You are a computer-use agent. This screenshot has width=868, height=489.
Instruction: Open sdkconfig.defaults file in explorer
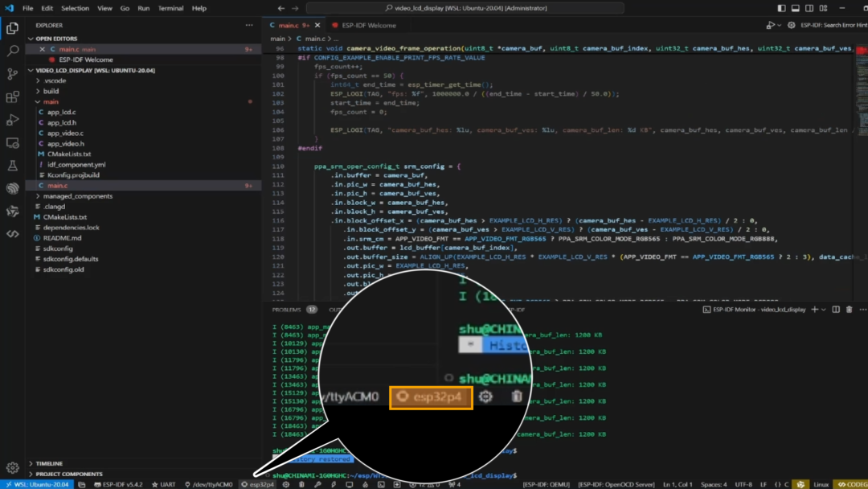point(70,259)
